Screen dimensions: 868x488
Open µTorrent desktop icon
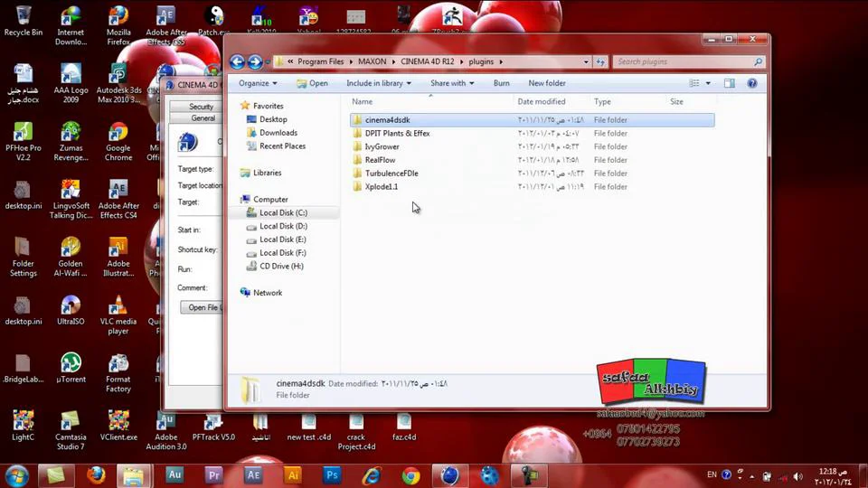click(x=71, y=368)
